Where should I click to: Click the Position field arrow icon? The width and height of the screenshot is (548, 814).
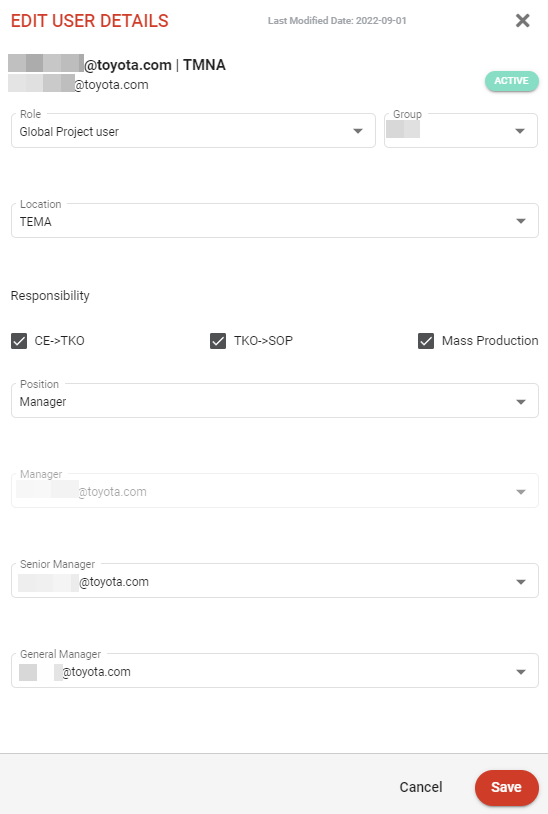pos(521,402)
